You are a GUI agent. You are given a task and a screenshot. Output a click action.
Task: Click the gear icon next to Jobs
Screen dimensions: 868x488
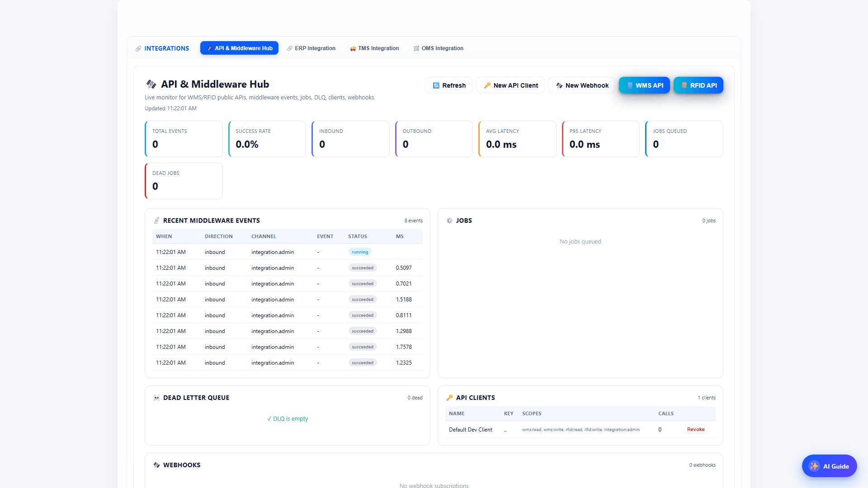[449, 221]
